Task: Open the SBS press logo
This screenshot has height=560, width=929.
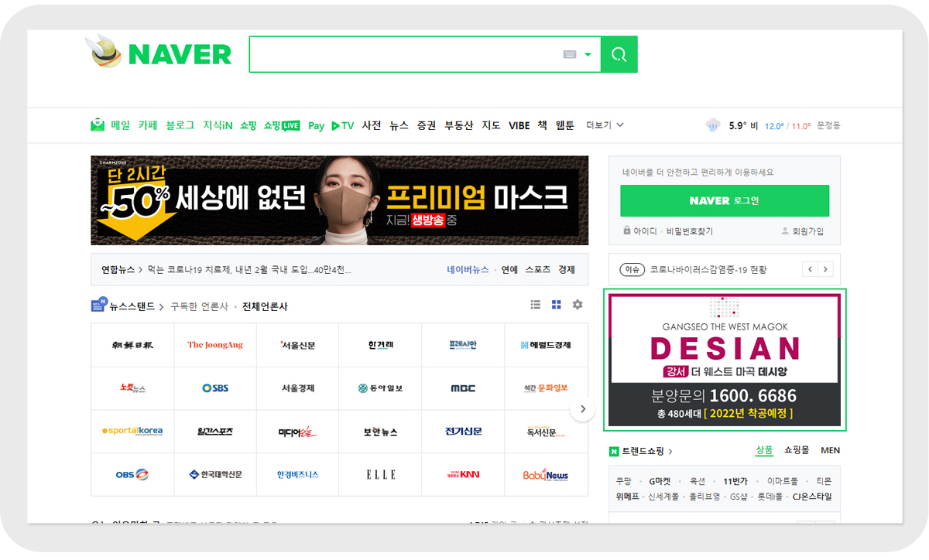Action: click(215, 388)
